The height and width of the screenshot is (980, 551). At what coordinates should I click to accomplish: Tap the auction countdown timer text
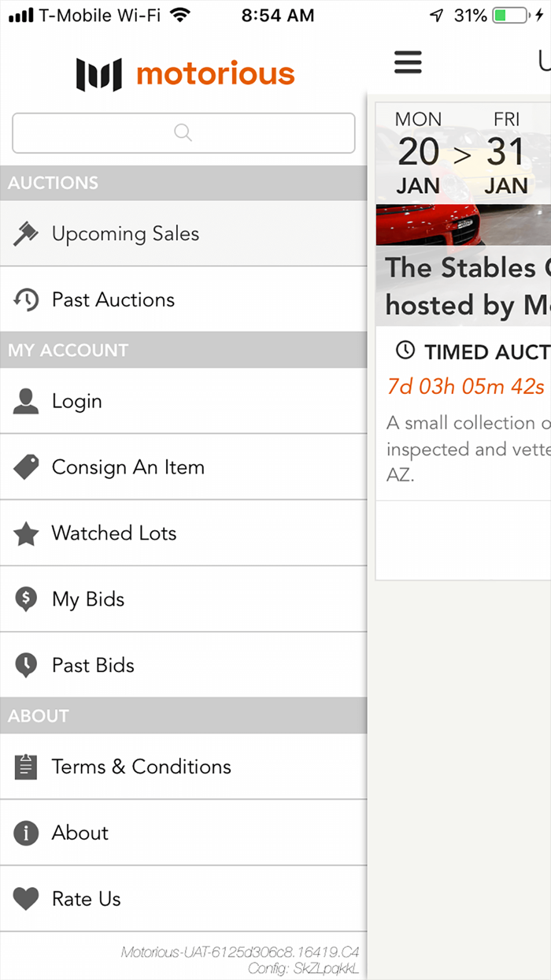[x=449, y=386]
